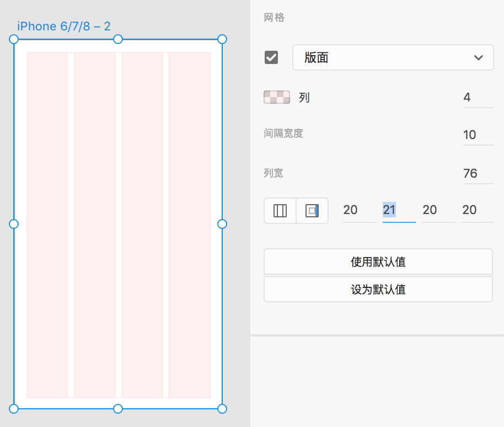Click the 列 column grid color swatch

[277, 98]
